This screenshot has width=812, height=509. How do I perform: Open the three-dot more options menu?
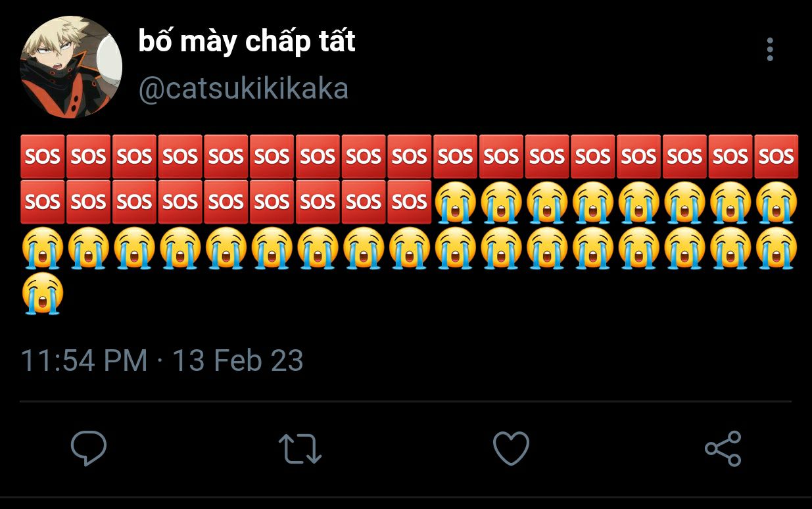770,50
